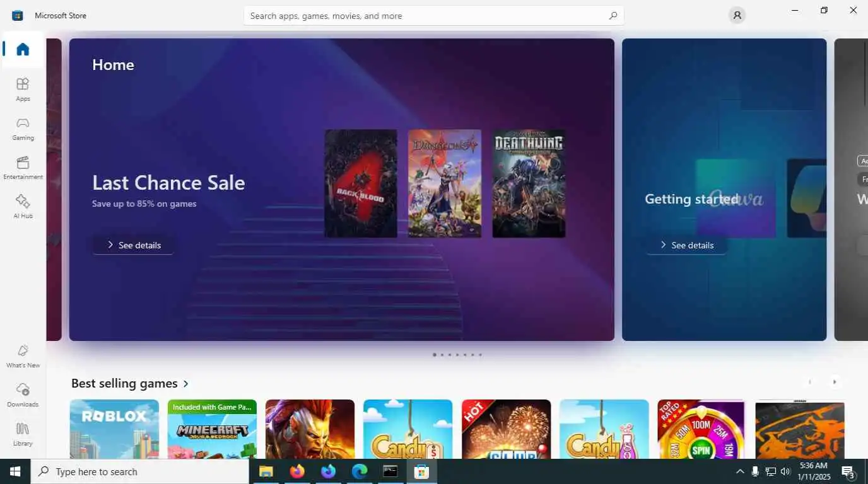See details for Getting started

686,245
